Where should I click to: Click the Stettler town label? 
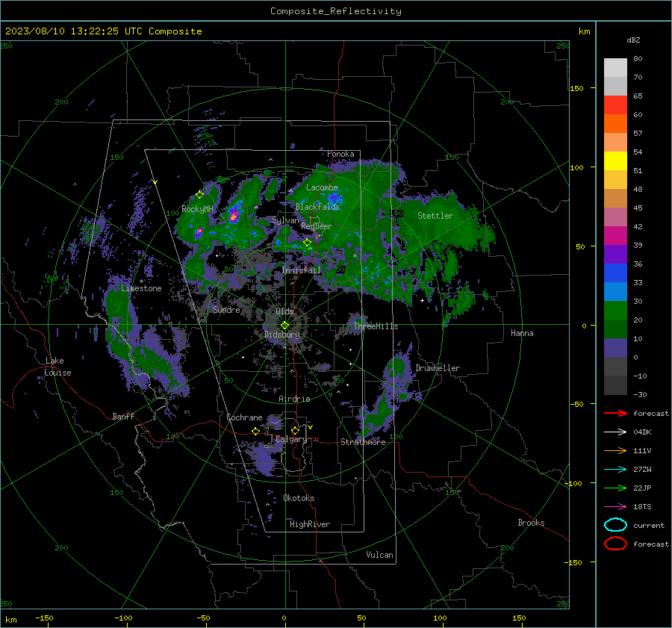click(435, 216)
